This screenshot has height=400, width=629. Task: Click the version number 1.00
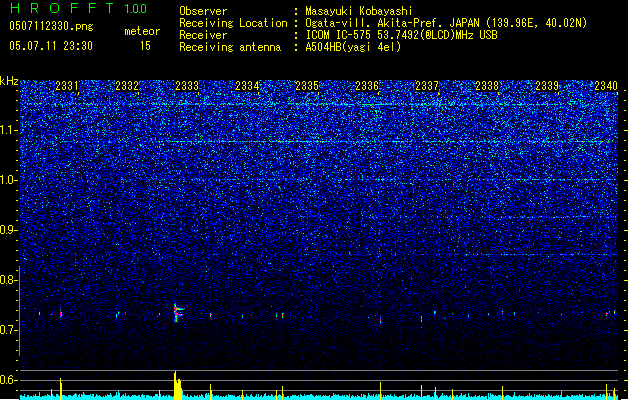coord(136,9)
